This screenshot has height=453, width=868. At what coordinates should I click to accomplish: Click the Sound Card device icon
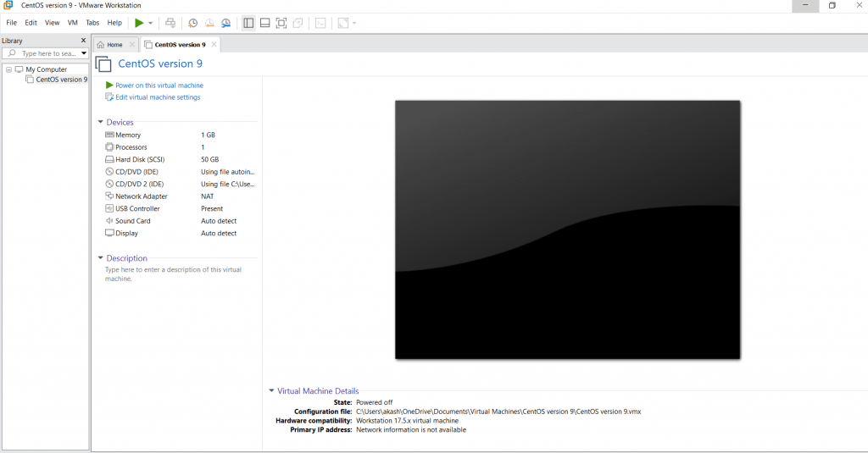point(109,221)
